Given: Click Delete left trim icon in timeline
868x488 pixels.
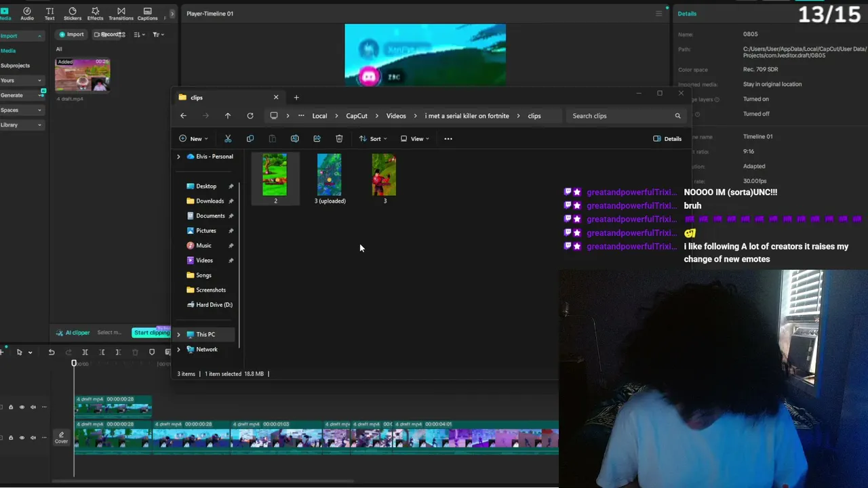Looking at the screenshot, I should click(102, 352).
